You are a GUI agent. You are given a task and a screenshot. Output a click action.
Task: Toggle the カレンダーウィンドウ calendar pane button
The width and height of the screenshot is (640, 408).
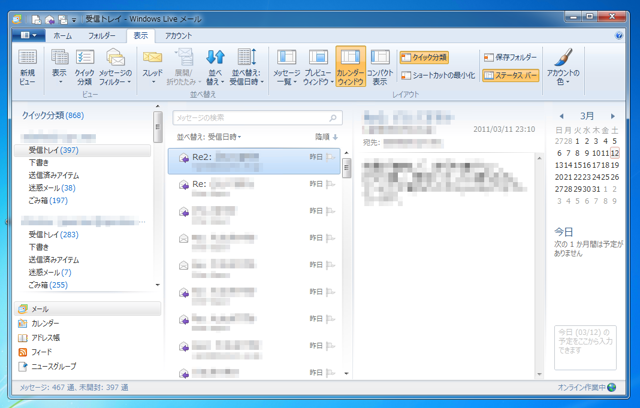[350, 67]
